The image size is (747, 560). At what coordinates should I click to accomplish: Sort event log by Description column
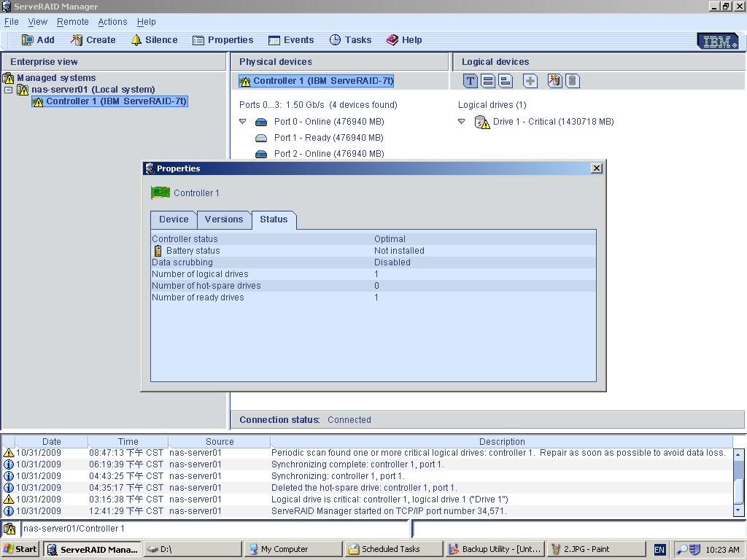pos(502,441)
